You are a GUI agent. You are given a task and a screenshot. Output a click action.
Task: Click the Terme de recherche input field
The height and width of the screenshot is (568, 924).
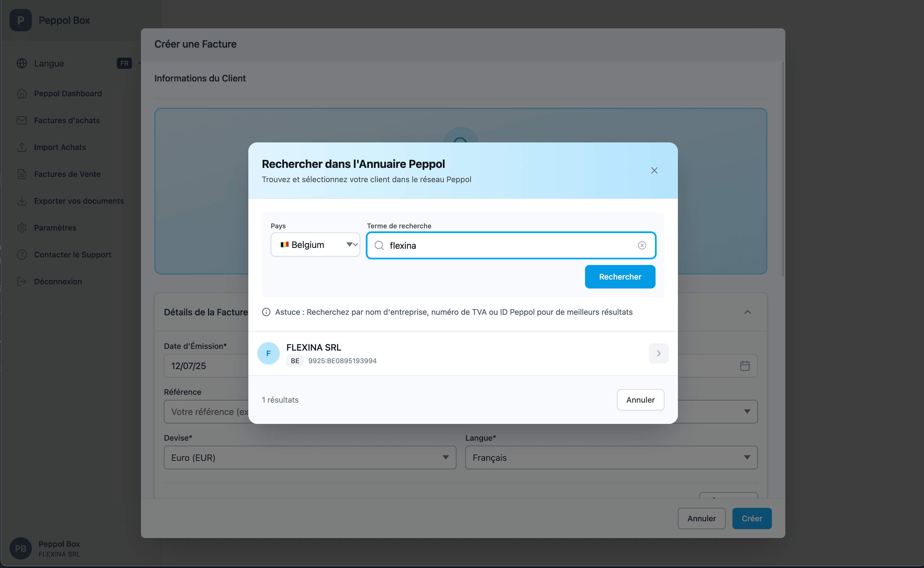pyautogui.click(x=511, y=245)
